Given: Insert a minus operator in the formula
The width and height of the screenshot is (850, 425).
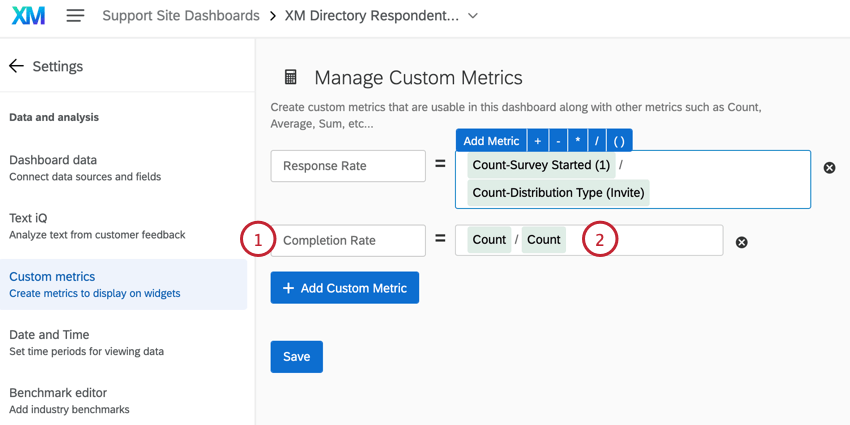Looking at the screenshot, I should coord(558,141).
